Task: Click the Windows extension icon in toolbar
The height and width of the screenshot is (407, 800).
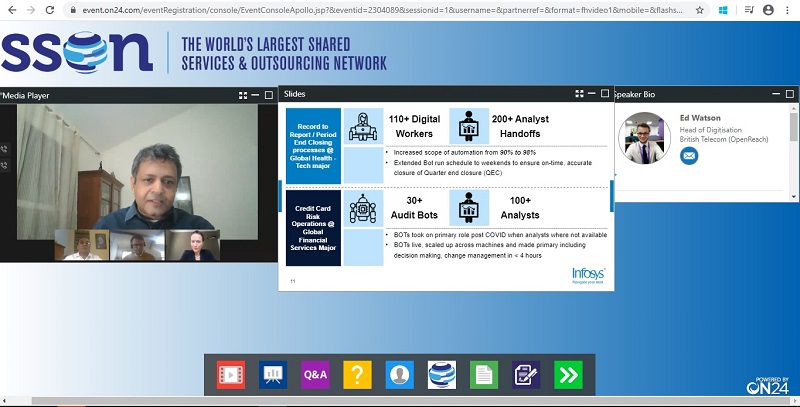Action: click(723, 10)
